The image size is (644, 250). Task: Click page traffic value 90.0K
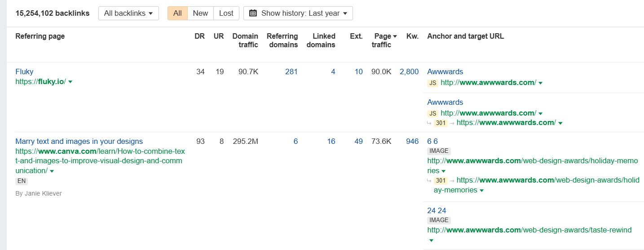(381, 71)
